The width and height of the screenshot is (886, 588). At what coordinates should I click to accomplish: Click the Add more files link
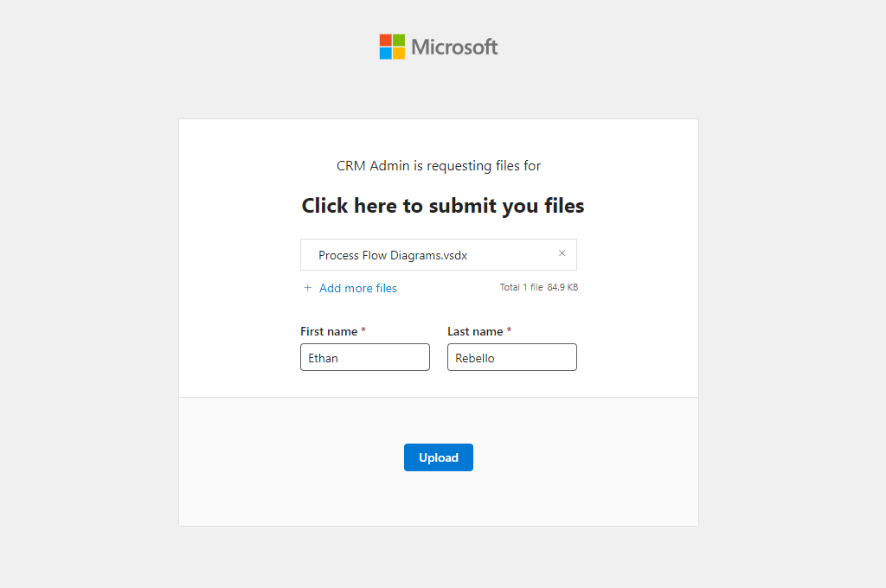[x=357, y=288]
